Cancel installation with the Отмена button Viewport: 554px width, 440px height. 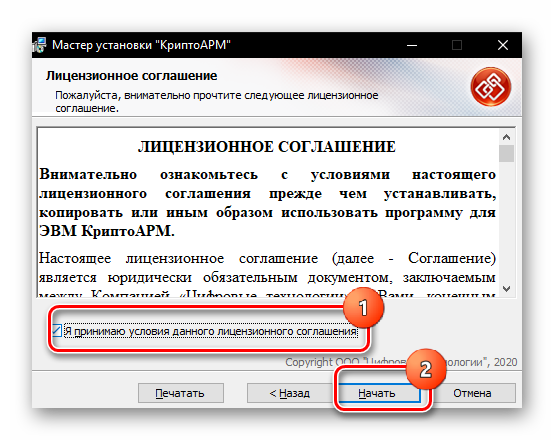[x=473, y=393]
